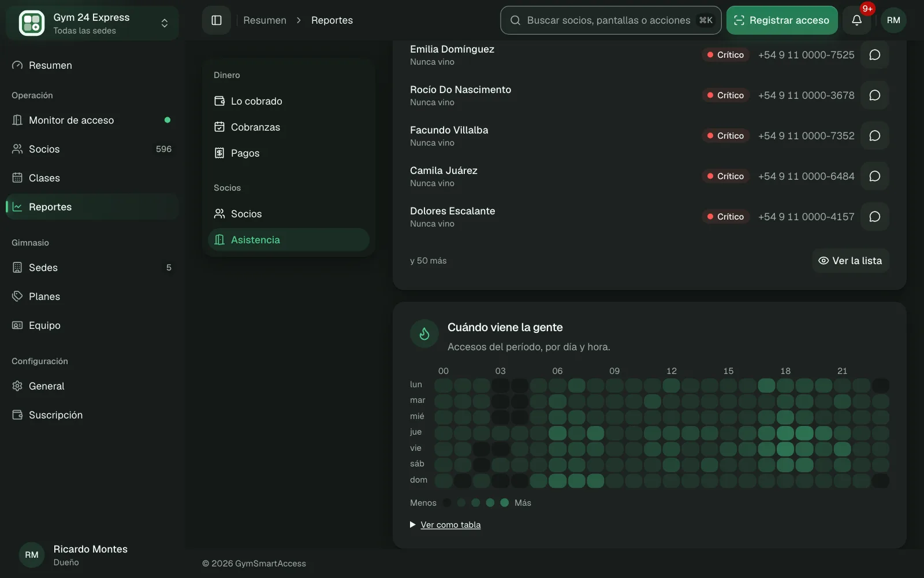Viewport: 924px width, 578px height.
Task: Open Sedes section
Action: (x=92, y=268)
